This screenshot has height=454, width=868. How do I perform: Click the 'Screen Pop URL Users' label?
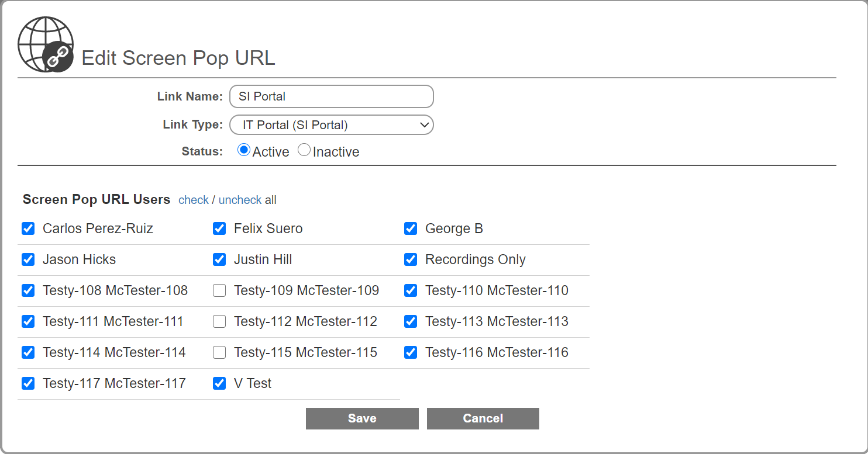coord(97,199)
